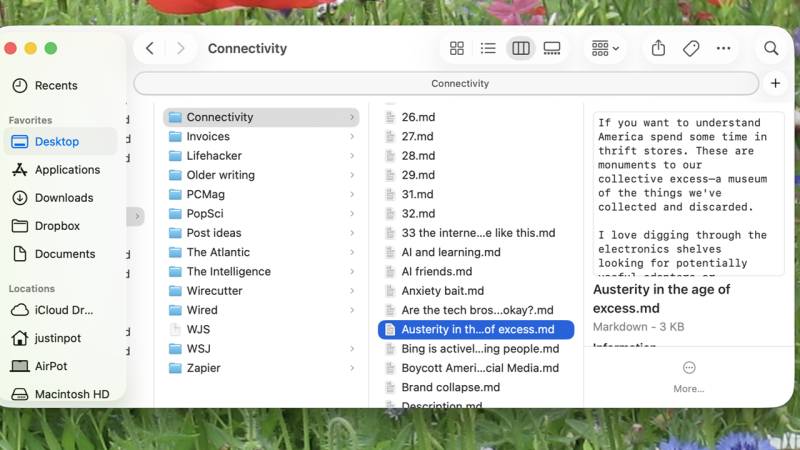Open the ellipsis Action menu in toolbar
800x450 pixels.
[723, 48]
